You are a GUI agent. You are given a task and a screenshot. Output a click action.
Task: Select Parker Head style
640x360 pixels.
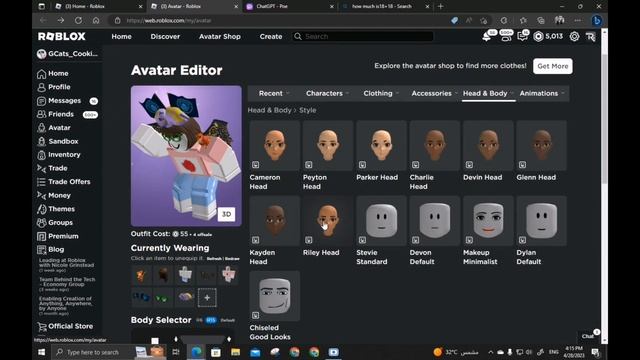tap(381, 146)
